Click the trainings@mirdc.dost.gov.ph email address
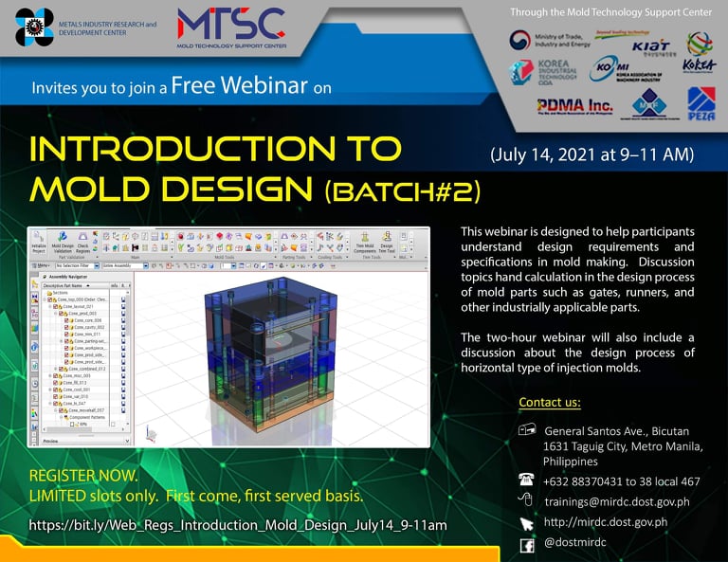This screenshot has height=562, width=728. click(x=617, y=501)
